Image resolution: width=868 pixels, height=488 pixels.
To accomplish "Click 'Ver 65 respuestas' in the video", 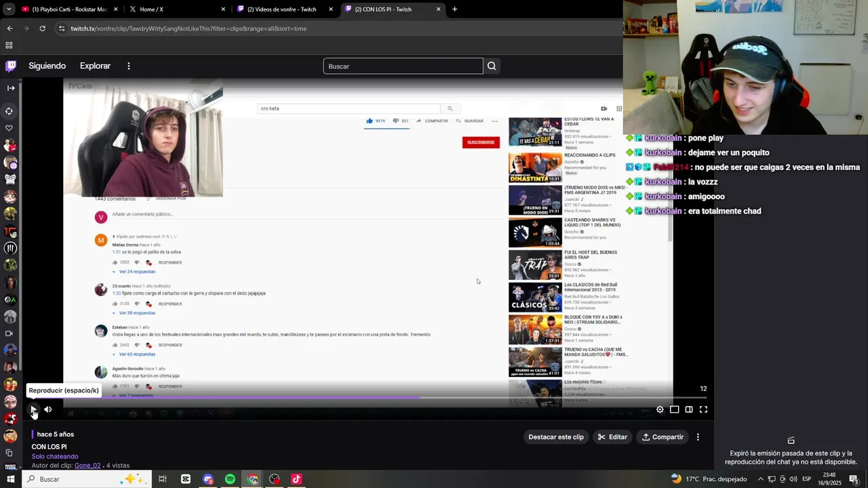I will coord(136,354).
